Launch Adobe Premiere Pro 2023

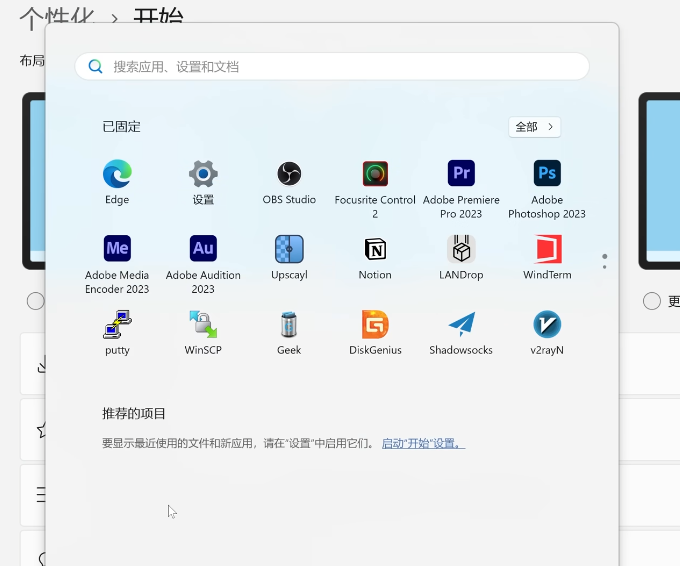click(x=461, y=173)
